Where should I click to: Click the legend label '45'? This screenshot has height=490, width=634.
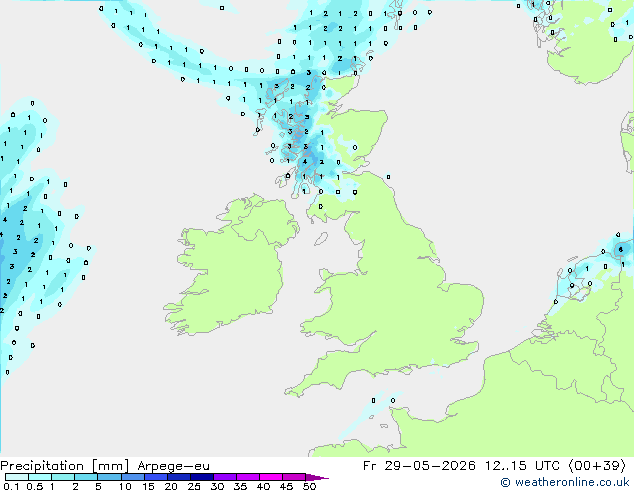pos(286,486)
